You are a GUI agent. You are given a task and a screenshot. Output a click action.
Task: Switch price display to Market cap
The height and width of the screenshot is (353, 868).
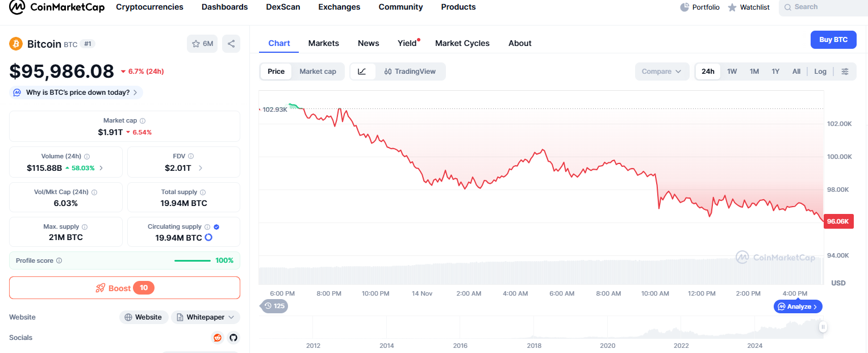click(x=318, y=71)
